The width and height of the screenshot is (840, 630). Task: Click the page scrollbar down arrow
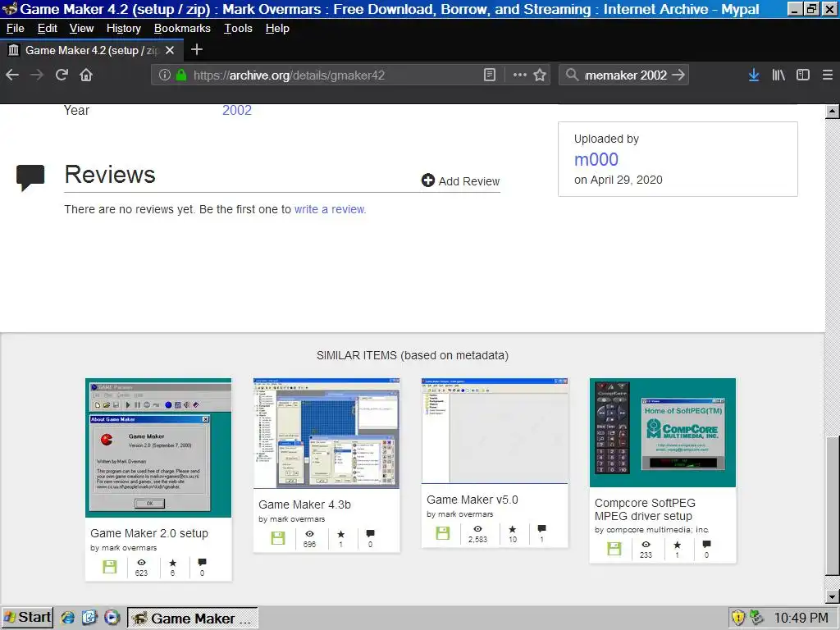click(832, 596)
